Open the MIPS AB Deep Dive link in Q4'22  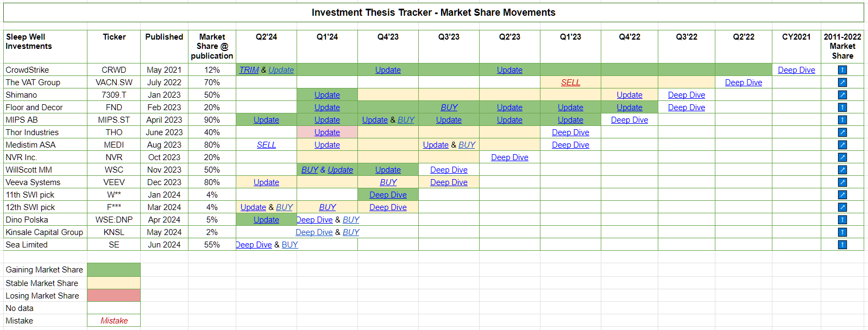[630, 120]
